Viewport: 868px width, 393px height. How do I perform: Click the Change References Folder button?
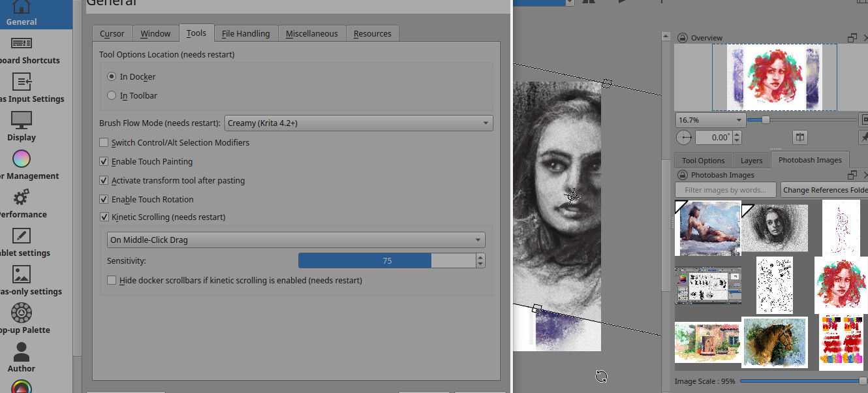tap(825, 190)
